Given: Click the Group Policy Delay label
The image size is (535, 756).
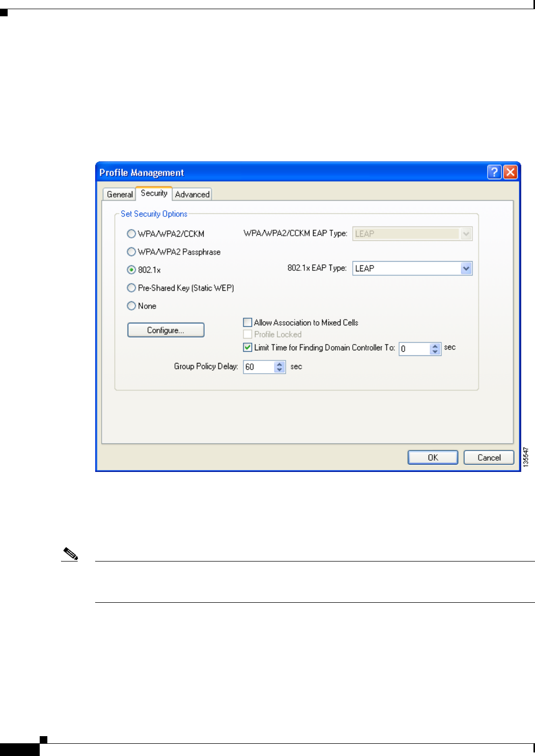Looking at the screenshot, I should [206, 366].
